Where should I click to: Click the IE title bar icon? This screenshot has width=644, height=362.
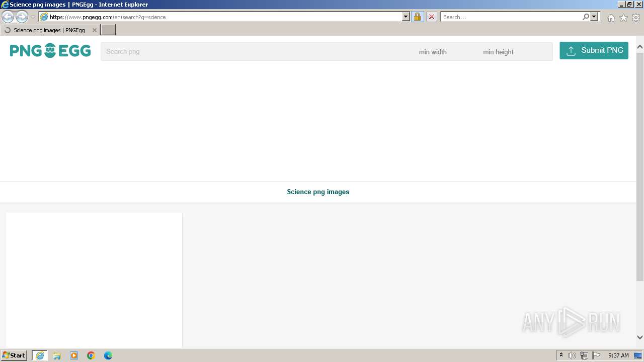(x=5, y=5)
